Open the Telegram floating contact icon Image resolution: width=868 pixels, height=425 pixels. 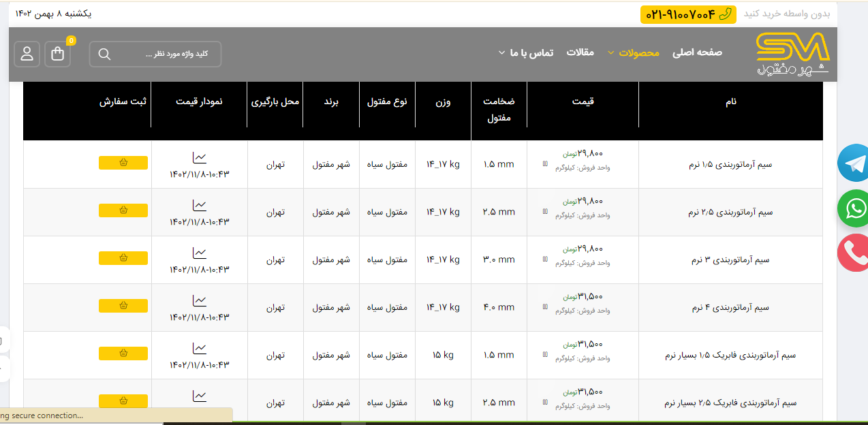[854, 163]
